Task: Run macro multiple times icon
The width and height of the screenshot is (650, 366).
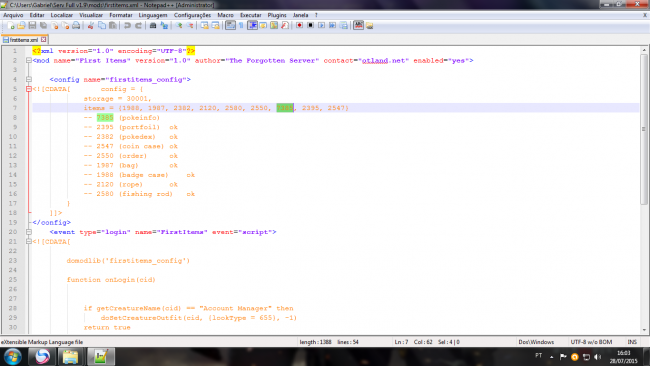Action: tap(332, 26)
